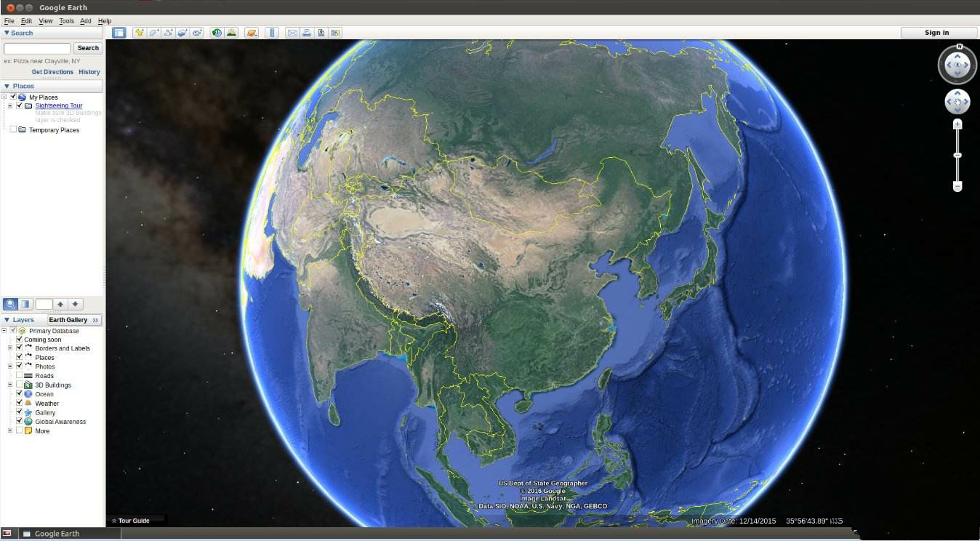Open the Ruler measurement tool
The height and width of the screenshot is (541, 980).
pyautogui.click(x=272, y=32)
